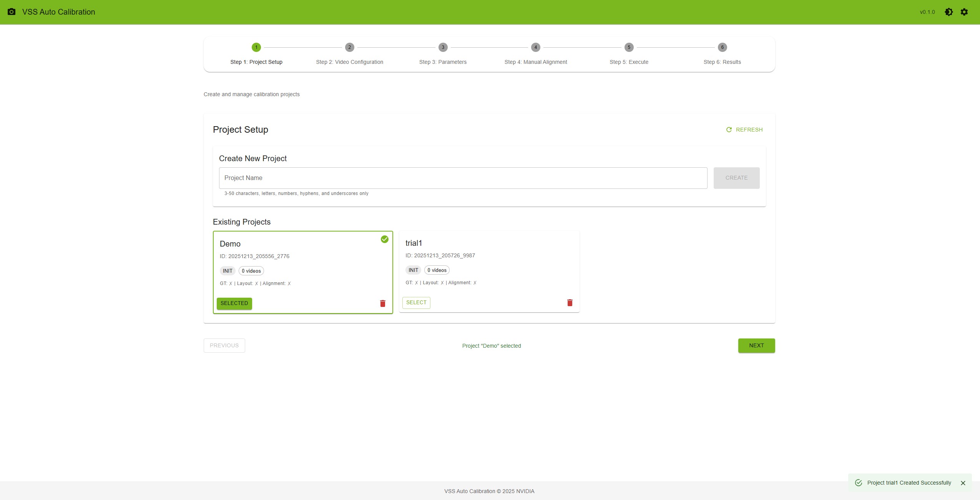Click the 0 videos chip on Demo
Viewport: 980px width, 500px height.
(251, 271)
